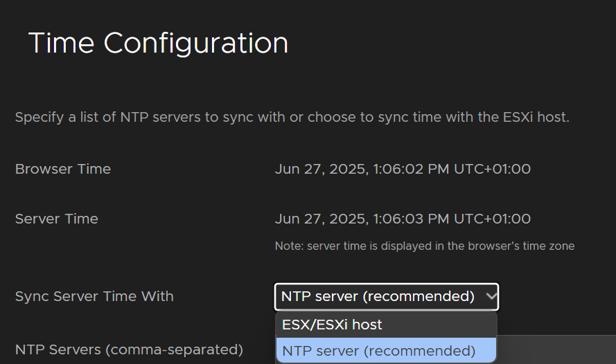Click the UTC+01:00 text in Browser Time
The height and width of the screenshot is (364, 616).
coord(492,169)
